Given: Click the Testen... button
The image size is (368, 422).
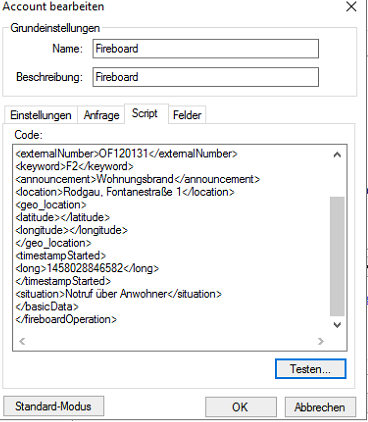Looking at the screenshot, I should tap(311, 369).
